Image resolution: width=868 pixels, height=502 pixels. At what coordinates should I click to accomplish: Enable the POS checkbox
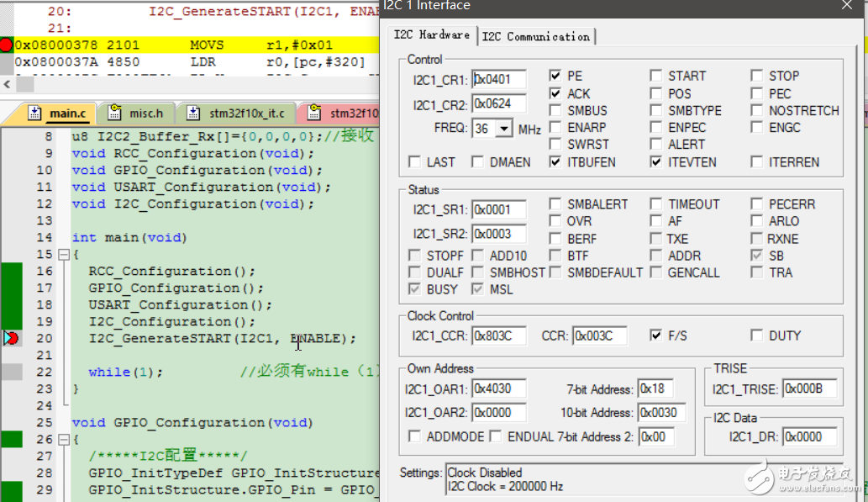(x=656, y=93)
